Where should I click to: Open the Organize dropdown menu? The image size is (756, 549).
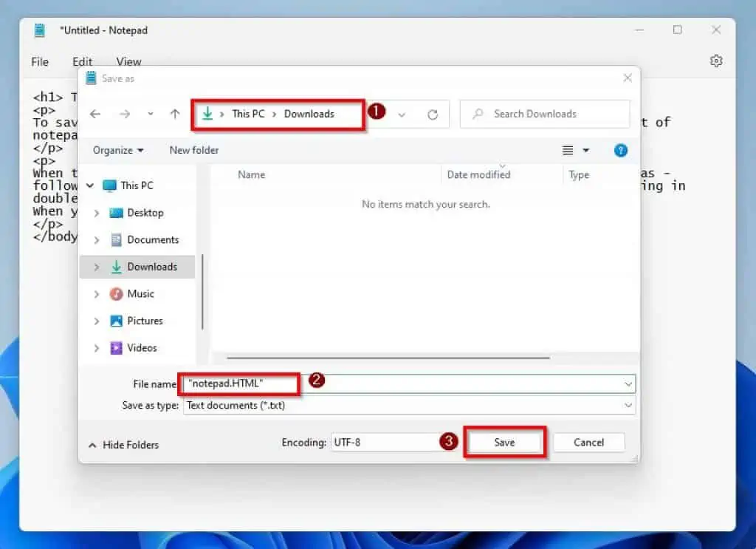click(x=118, y=150)
